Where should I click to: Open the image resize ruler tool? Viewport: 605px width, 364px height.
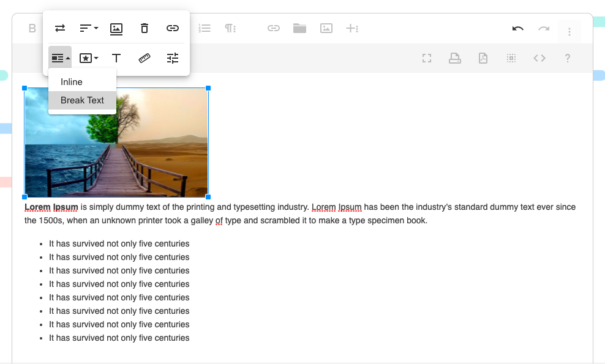coord(144,58)
